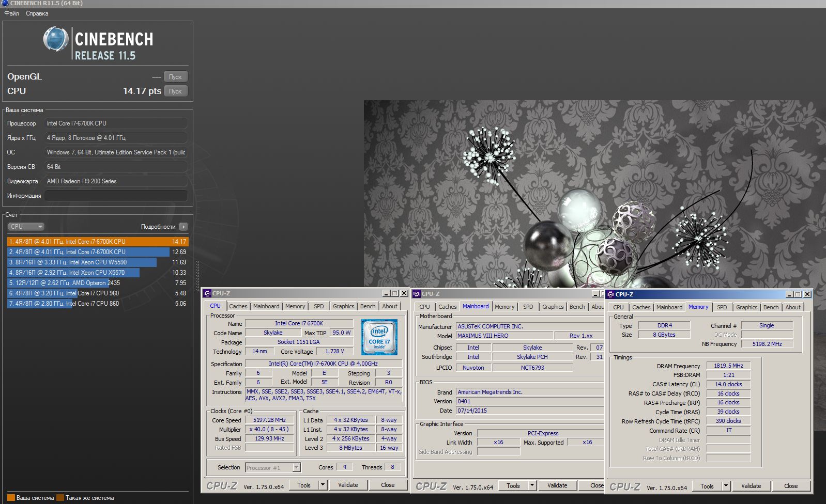826x504 pixels.
Task: Switch to Memory tab in first CPU-Z window
Action: tap(295, 306)
